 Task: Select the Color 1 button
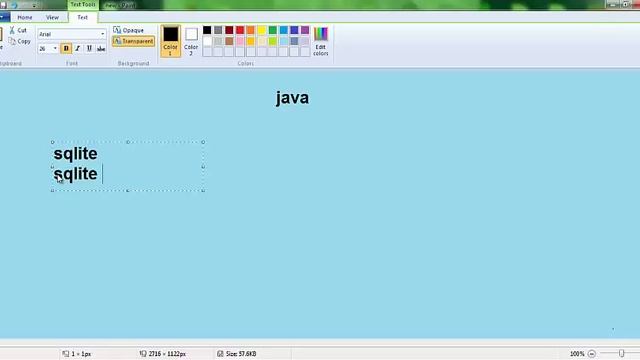click(171, 41)
